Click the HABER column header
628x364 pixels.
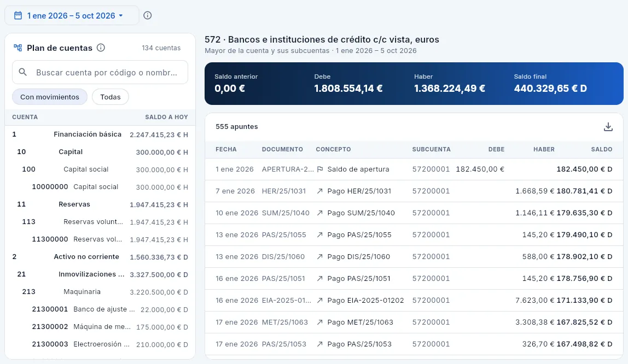tap(544, 149)
